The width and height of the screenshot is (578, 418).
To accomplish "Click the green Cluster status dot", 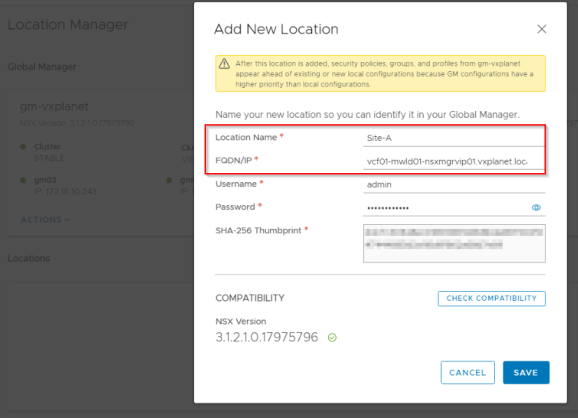I will coord(23,147).
